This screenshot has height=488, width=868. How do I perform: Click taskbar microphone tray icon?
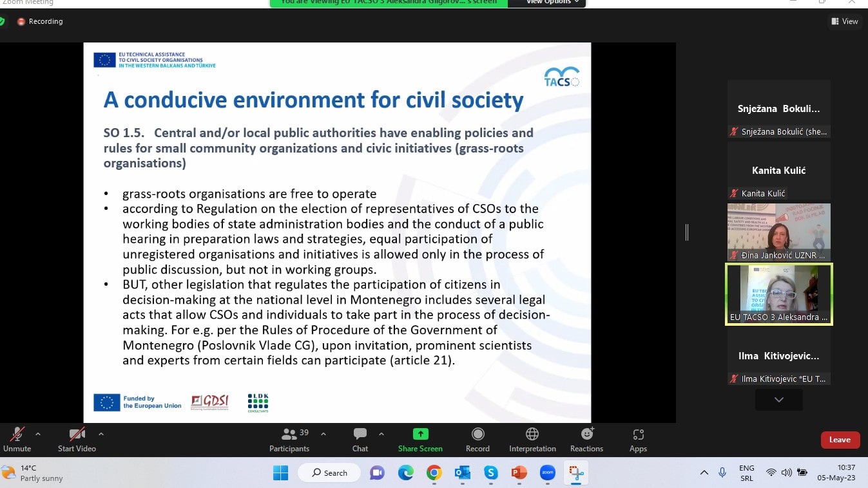[722, 473]
